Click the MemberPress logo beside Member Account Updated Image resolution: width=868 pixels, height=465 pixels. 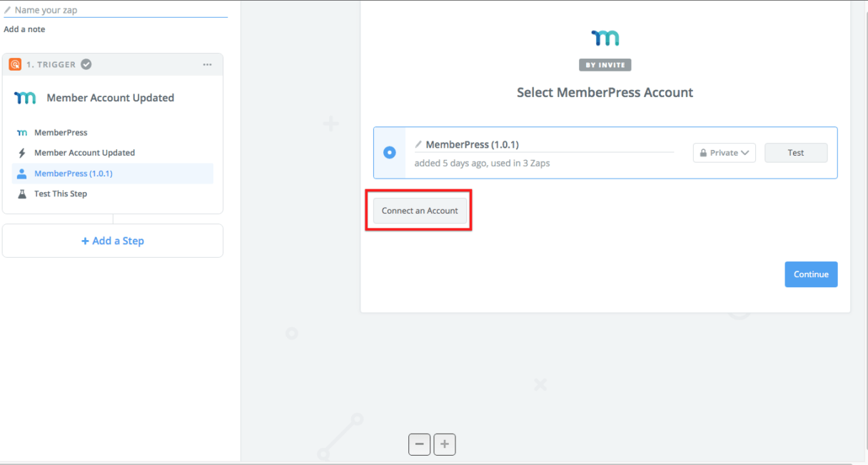click(x=25, y=98)
